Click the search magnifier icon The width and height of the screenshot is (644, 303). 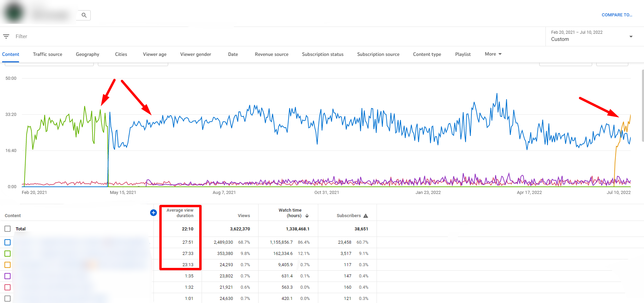point(84,15)
